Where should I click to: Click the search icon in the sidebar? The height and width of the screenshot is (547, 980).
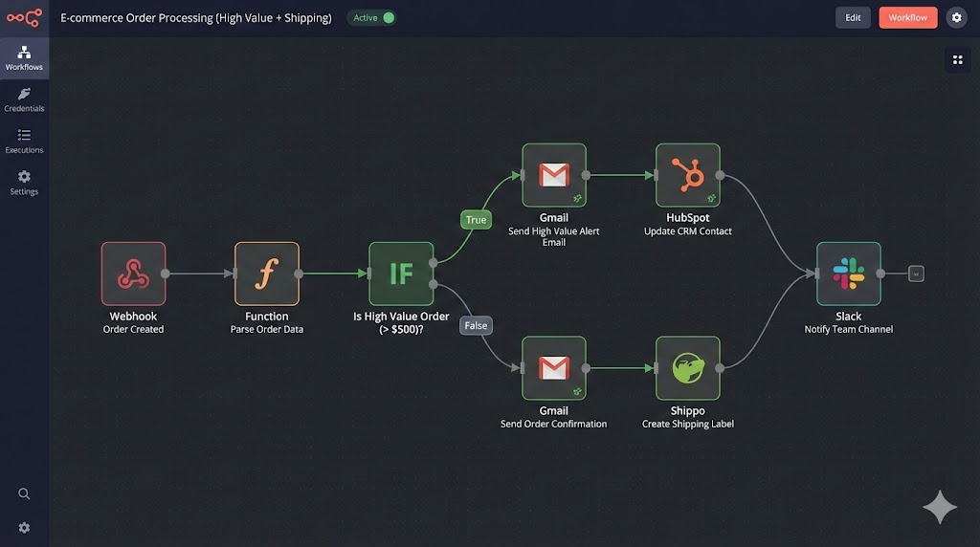pyautogui.click(x=24, y=493)
